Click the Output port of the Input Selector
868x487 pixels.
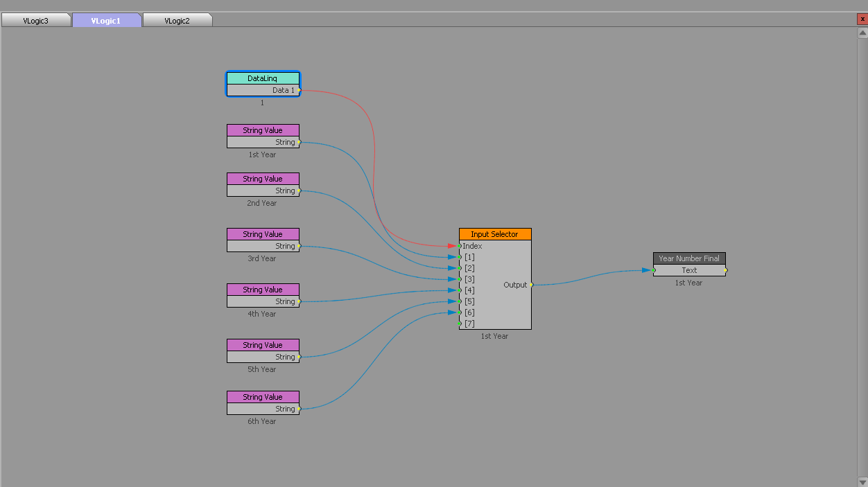click(531, 285)
